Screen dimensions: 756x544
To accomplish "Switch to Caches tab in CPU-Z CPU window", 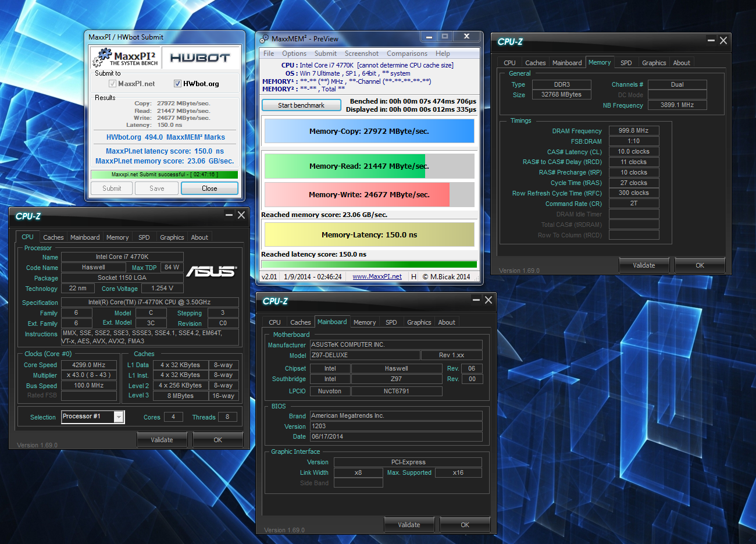I will click(54, 237).
